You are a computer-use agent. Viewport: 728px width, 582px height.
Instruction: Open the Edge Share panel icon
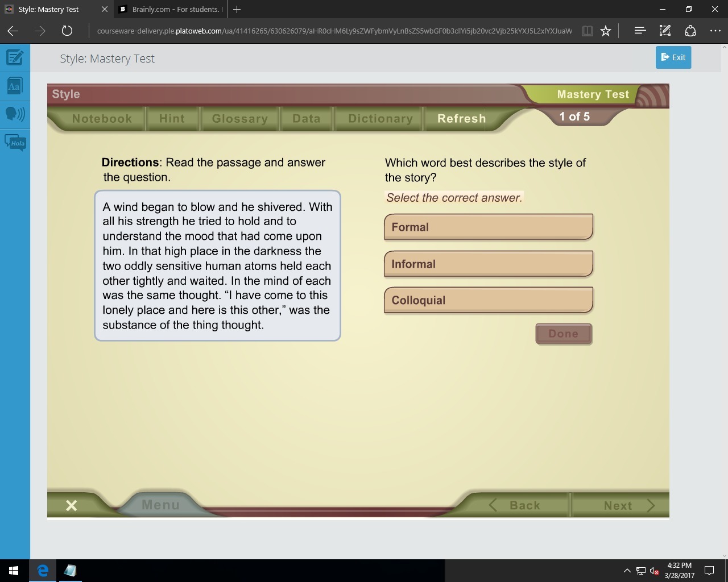click(x=690, y=31)
